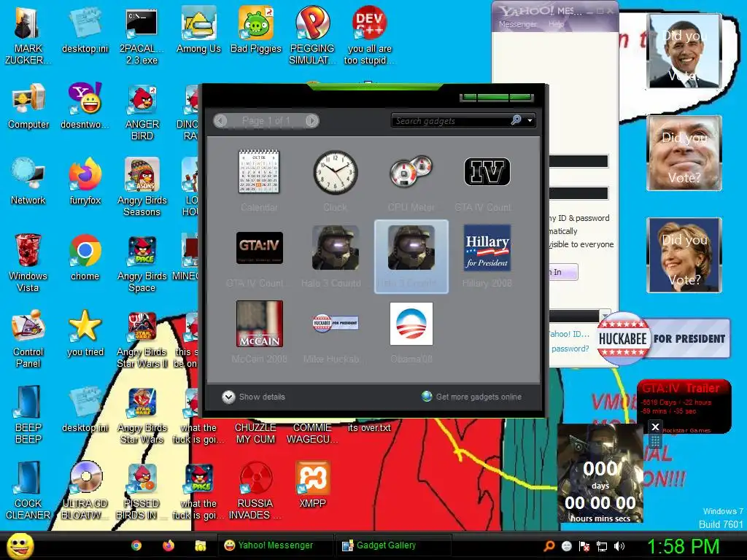Open the Angry Birds Space icon
747x560 pixels.
pos(142,263)
